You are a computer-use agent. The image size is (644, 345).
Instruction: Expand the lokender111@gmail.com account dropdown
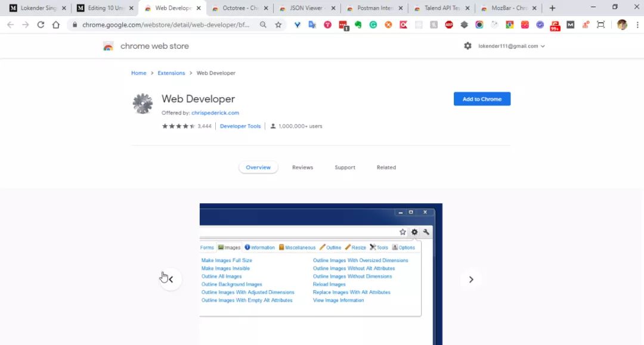coord(512,46)
